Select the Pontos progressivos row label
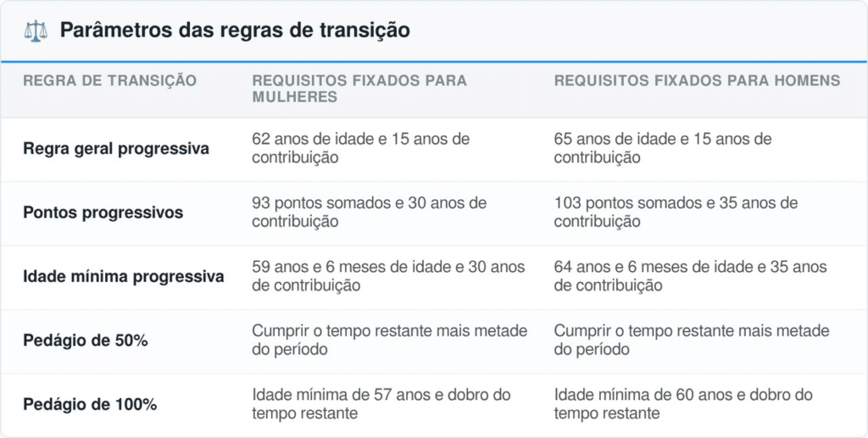This screenshot has width=868, height=438. (x=103, y=213)
